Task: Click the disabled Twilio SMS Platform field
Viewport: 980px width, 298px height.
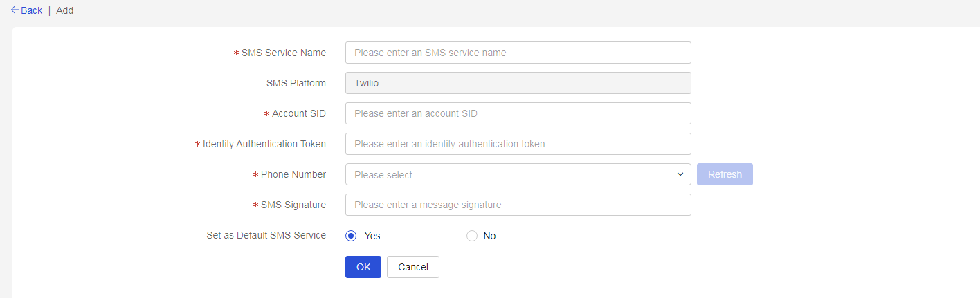Action: click(518, 83)
